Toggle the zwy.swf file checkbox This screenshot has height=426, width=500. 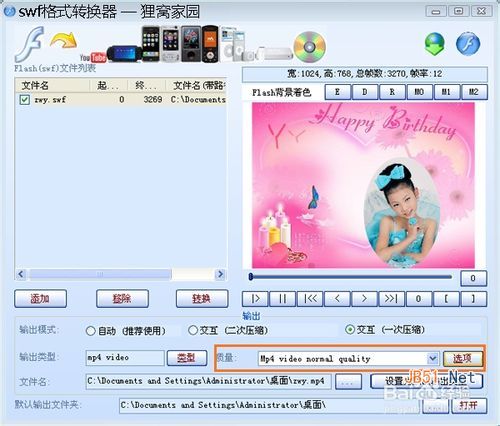pos(25,99)
